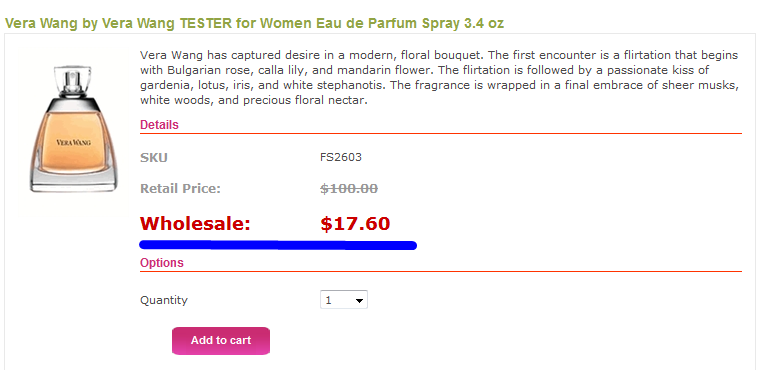This screenshot has height=370, width=757.
Task: Select the Options section heading
Action: point(162,263)
